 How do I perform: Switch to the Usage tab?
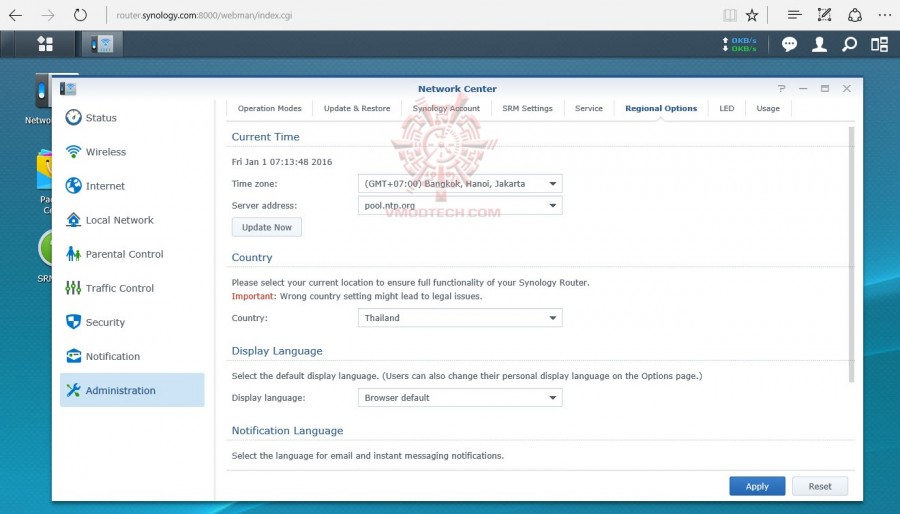pyautogui.click(x=768, y=108)
